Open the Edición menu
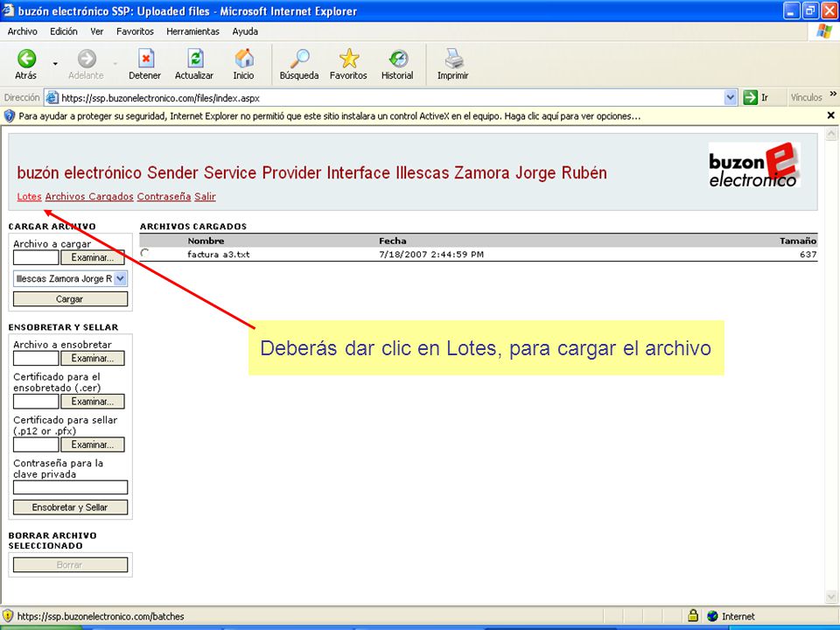The width and height of the screenshot is (840, 630). pyautogui.click(x=64, y=31)
